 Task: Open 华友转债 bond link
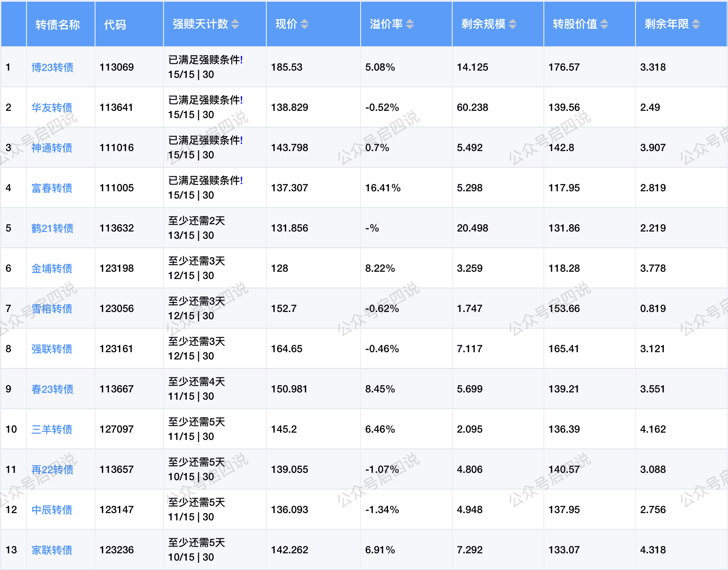coord(52,108)
